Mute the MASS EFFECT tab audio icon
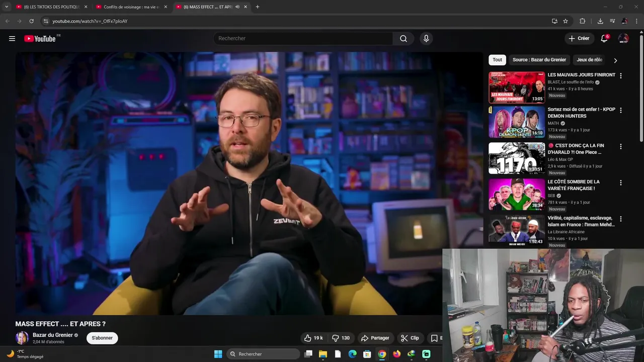 coord(237,7)
